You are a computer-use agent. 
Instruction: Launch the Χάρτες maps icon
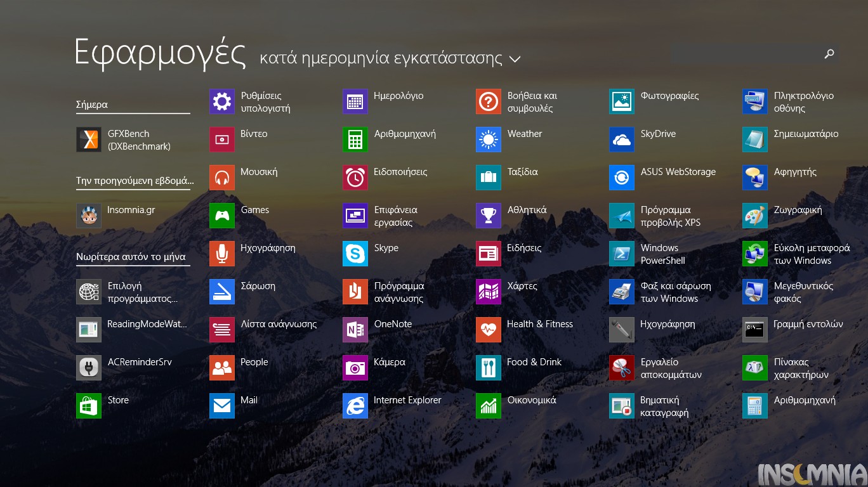(489, 292)
